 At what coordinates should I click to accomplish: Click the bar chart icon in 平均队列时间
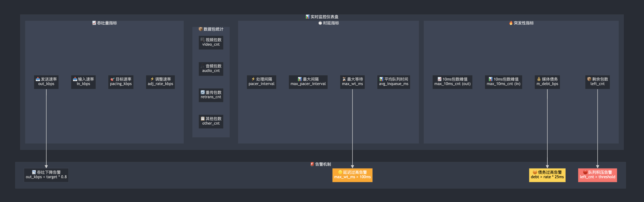tap(381, 79)
